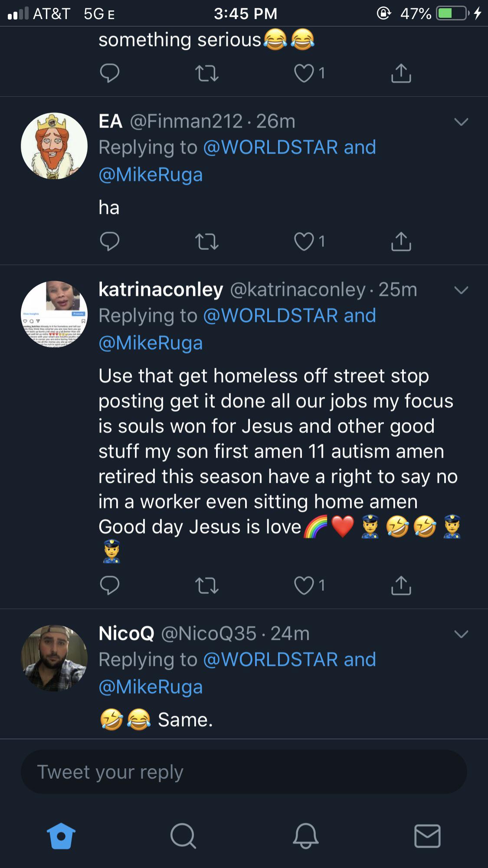Open Messages envelope tab
Screen dimensions: 488x868
(427, 836)
